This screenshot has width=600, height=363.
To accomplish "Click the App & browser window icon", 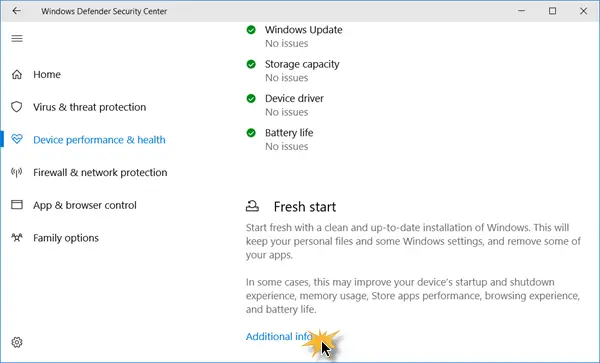I will pyautogui.click(x=17, y=205).
